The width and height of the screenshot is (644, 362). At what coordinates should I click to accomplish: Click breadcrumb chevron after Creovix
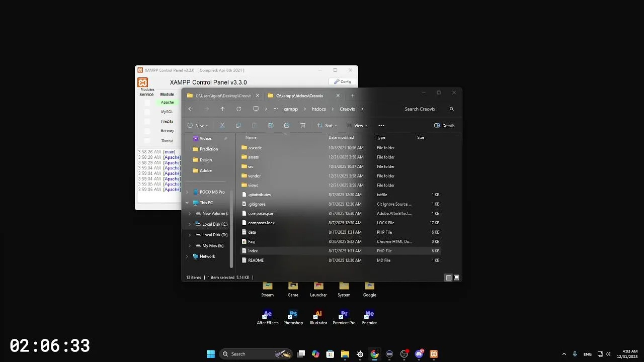click(362, 109)
